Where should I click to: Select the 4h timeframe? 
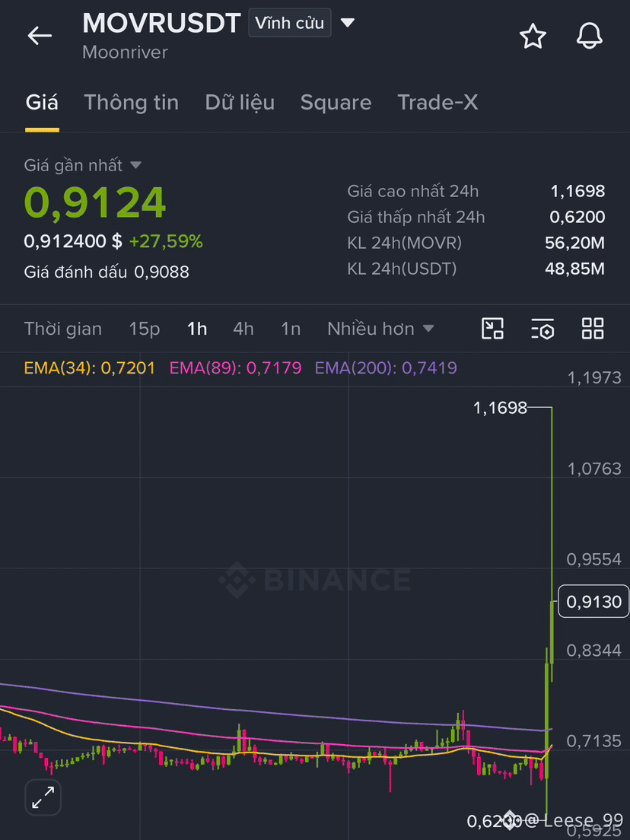click(243, 329)
